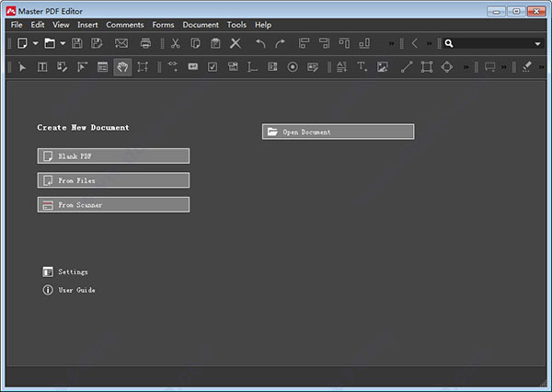Select the Insert Image tool
Image resolution: width=552 pixels, height=392 pixels.
point(383,67)
